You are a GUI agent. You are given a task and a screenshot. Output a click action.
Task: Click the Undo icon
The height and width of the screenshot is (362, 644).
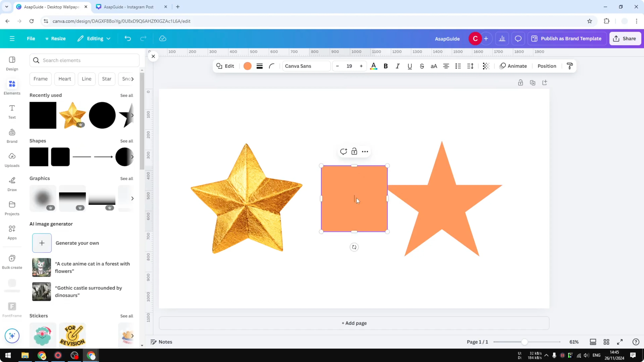click(x=128, y=38)
